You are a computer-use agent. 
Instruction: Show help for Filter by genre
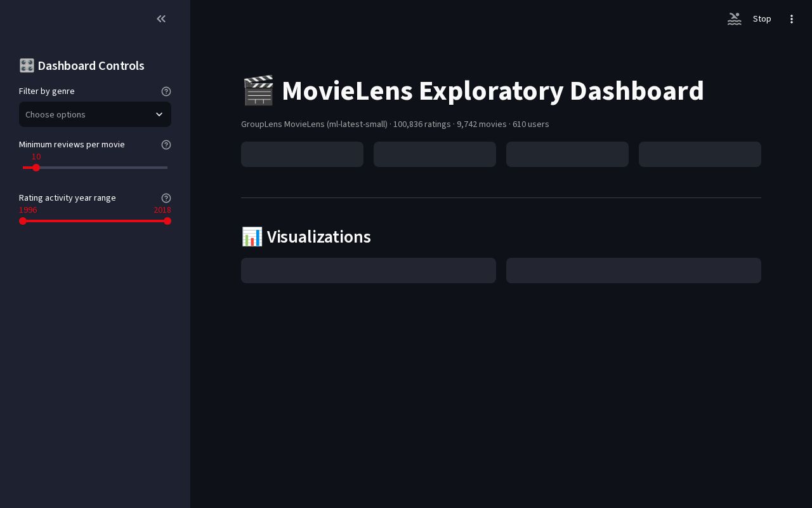coord(166,91)
